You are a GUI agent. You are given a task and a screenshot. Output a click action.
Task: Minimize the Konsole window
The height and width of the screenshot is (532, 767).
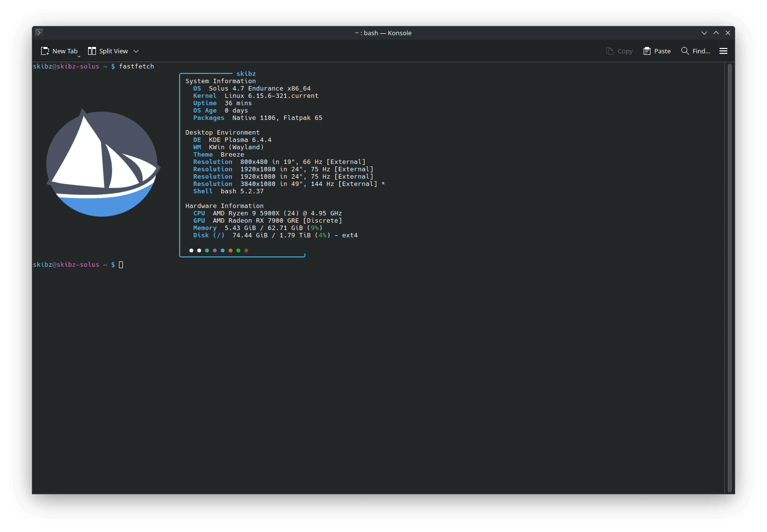tap(704, 33)
